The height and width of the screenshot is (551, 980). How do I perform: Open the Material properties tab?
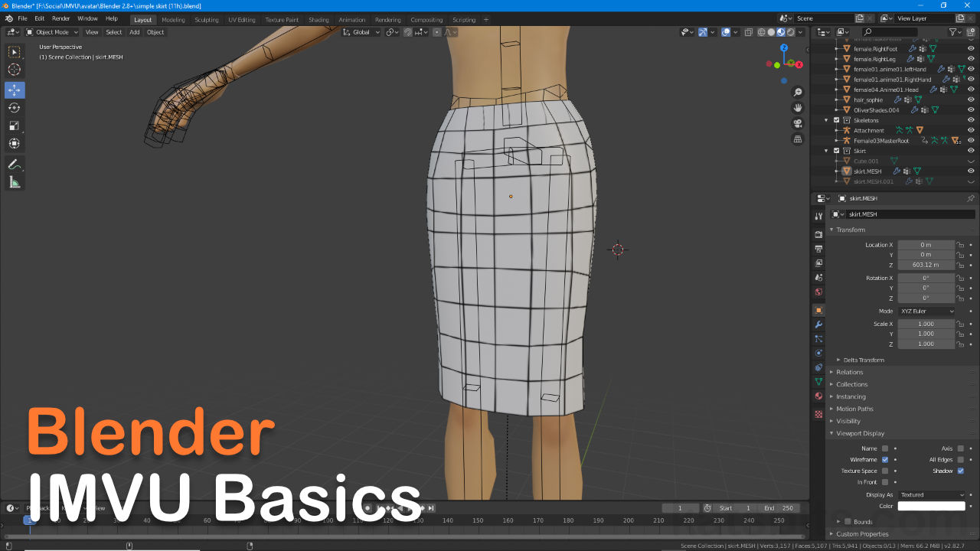point(818,396)
